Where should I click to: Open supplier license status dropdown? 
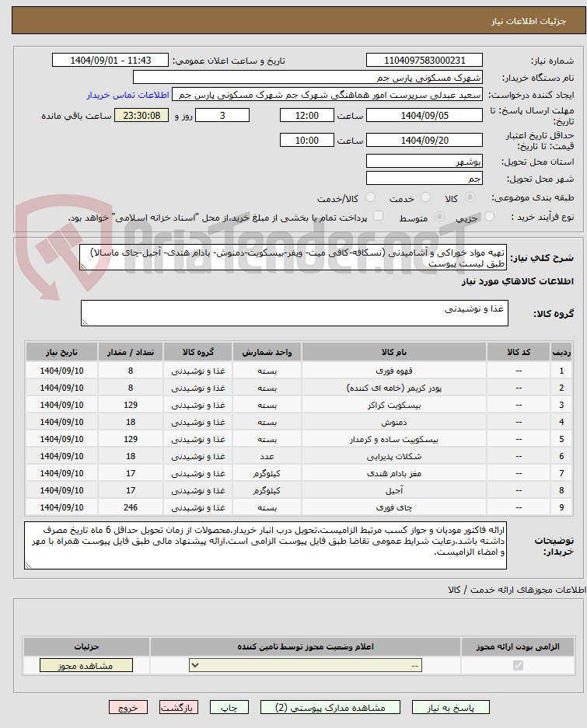pyautogui.click(x=306, y=666)
